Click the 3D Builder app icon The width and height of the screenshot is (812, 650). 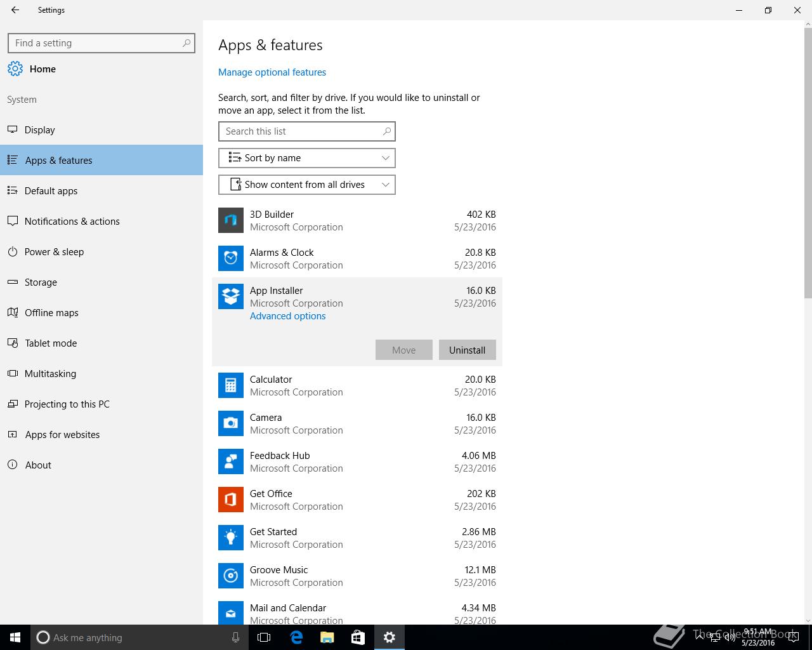click(x=231, y=220)
